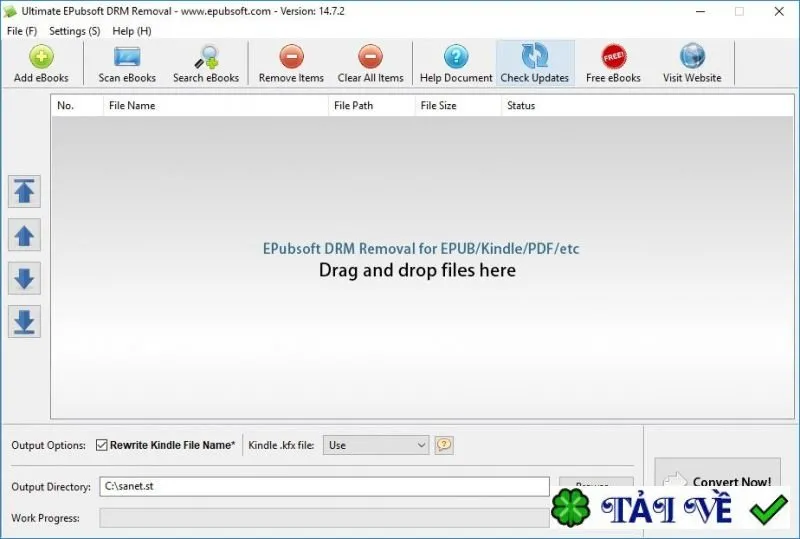Click help bubble beside Kindle kfx dropdown
Screen dimensions: 800x539
point(444,445)
